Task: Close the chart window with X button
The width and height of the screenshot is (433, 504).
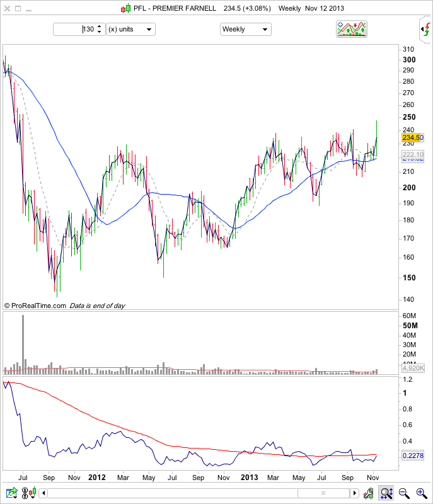Action: [x=7, y=9]
